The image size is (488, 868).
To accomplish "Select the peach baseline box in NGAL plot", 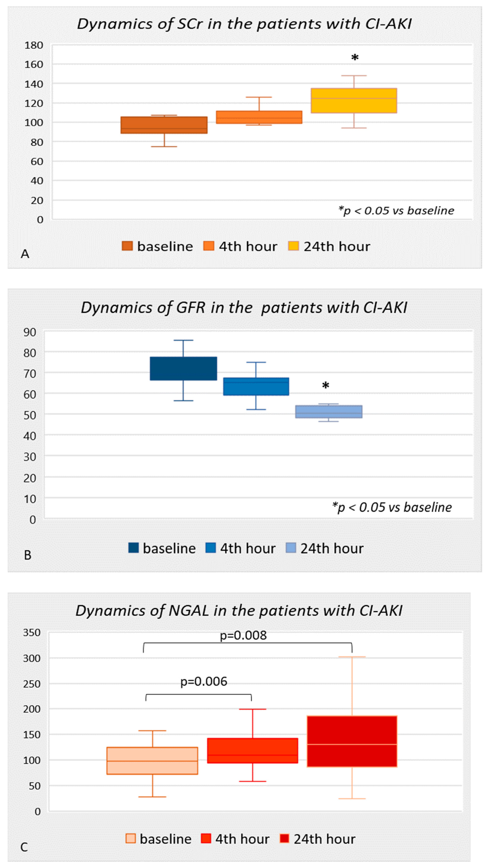I will (152, 761).
